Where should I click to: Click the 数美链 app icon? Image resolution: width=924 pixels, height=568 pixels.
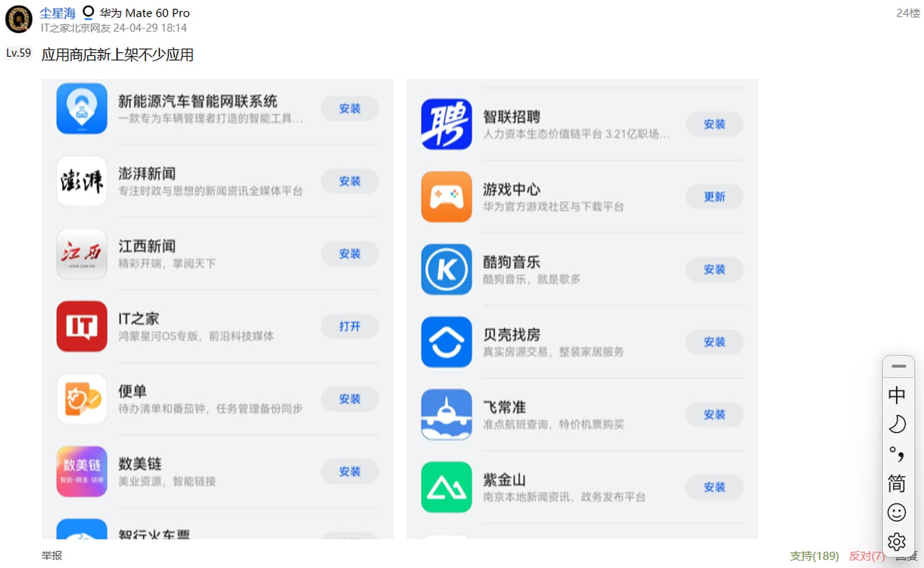point(82,472)
